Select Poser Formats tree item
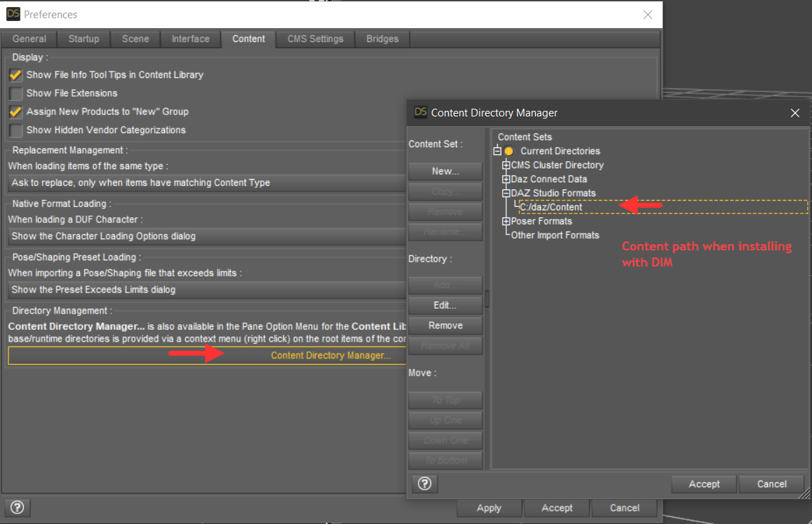The height and width of the screenshot is (524, 812). [x=541, y=221]
